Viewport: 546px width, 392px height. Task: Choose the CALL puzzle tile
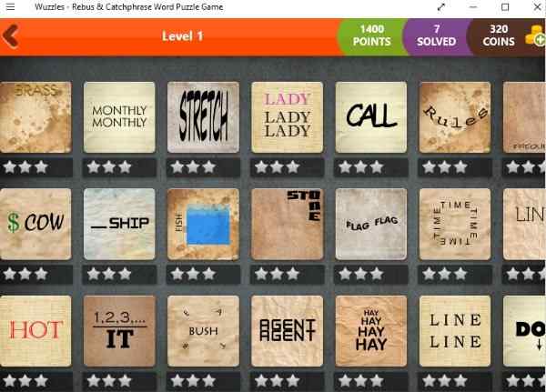click(x=371, y=117)
